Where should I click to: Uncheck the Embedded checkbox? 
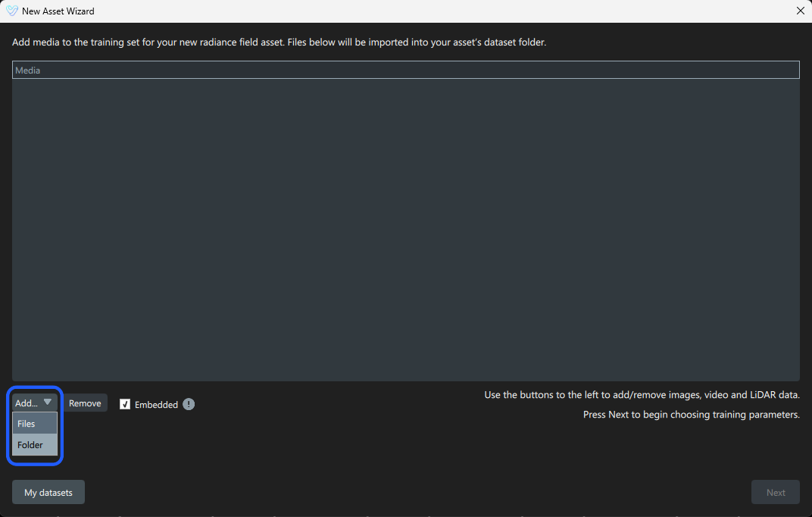pyautogui.click(x=125, y=404)
